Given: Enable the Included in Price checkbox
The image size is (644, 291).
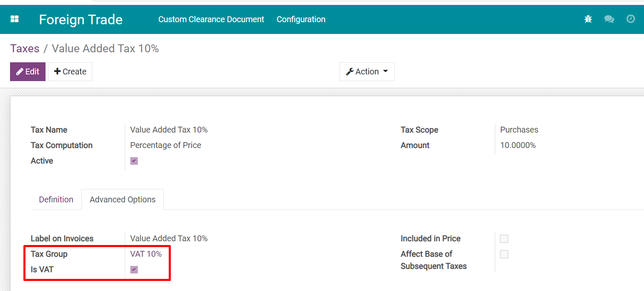Looking at the screenshot, I should [x=504, y=239].
